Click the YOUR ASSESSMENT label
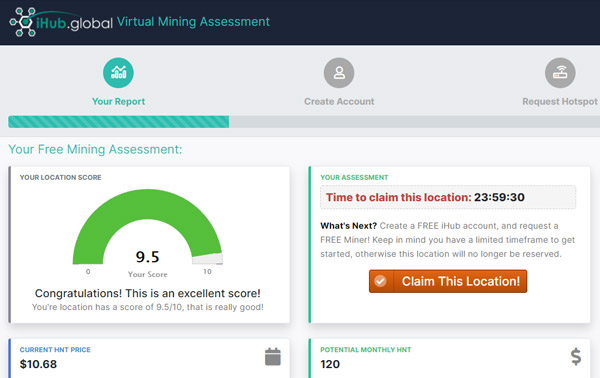 click(354, 178)
